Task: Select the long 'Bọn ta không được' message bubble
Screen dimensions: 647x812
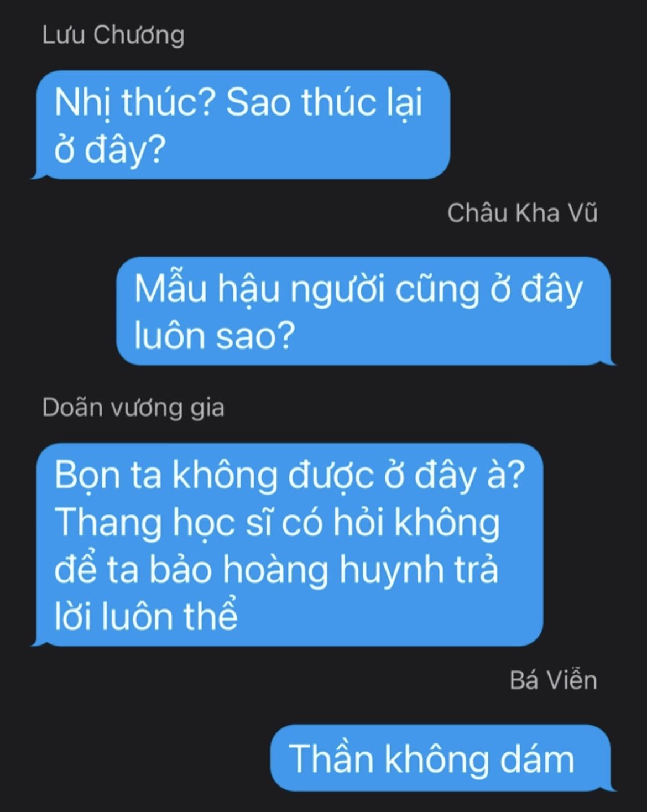Action: [x=287, y=544]
